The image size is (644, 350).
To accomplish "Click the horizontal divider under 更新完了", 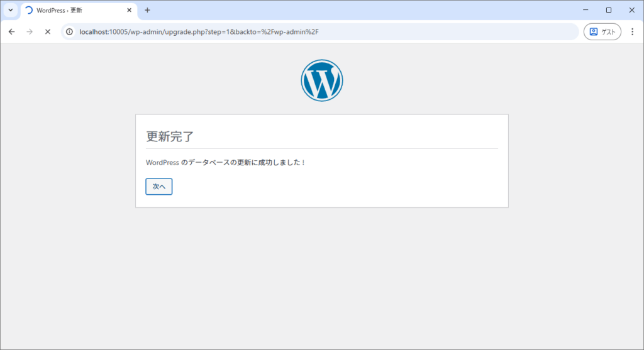I will coord(321,149).
